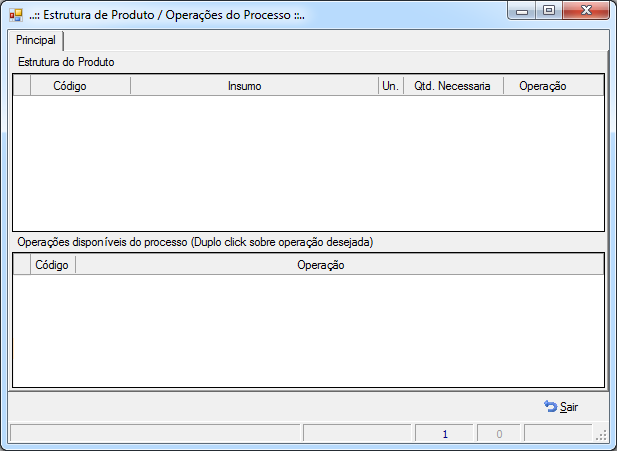This screenshot has height=451, width=617.
Task: Click the Operações disponíveis do processo label
Action: coord(195,242)
